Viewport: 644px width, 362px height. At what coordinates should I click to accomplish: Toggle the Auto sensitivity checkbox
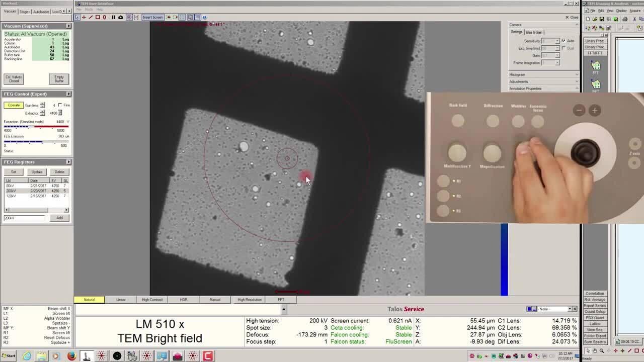[564, 41]
